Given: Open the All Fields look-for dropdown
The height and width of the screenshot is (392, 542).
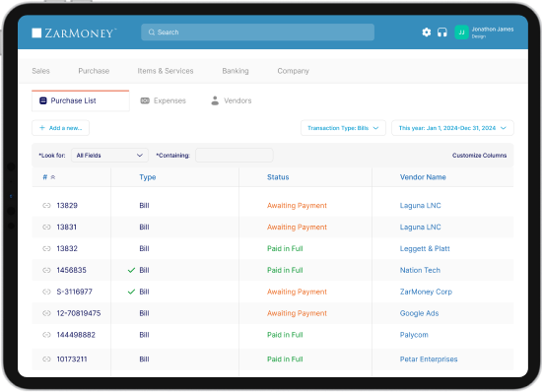Looking at the screenshot, I should 109,155.
